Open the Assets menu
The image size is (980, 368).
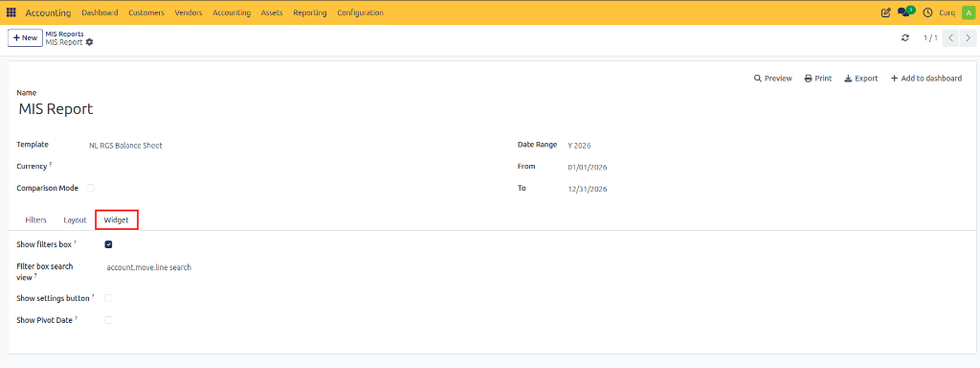click(x=271, y=12)
